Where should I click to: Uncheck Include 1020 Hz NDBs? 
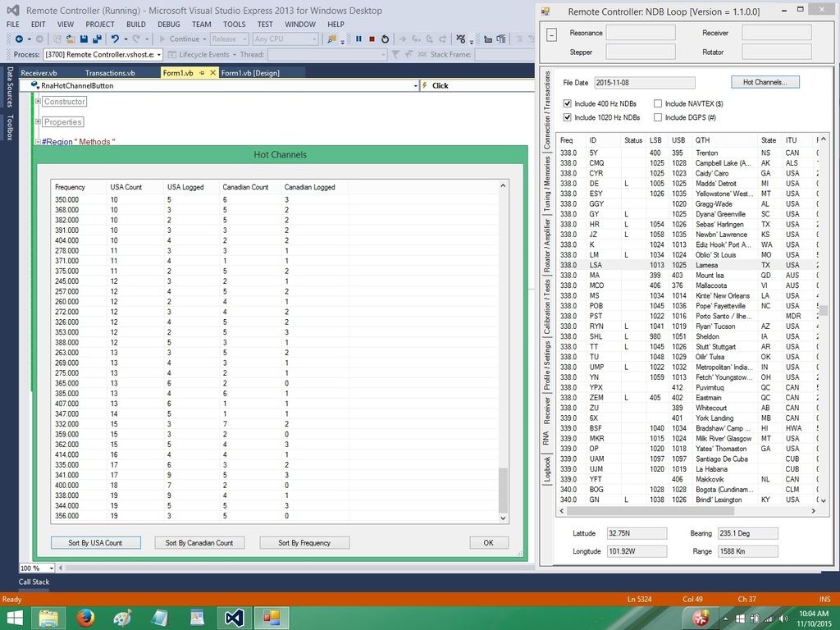tap(568, 117)
